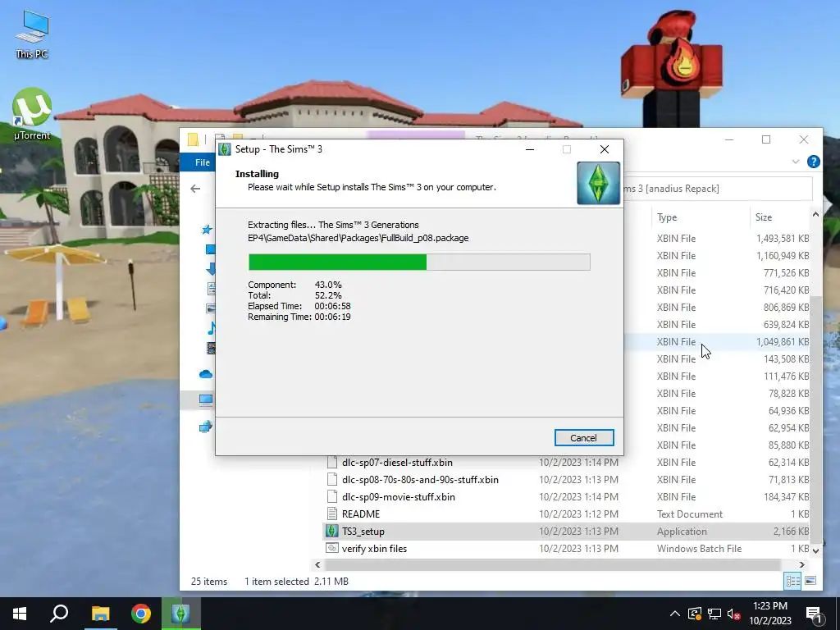Close the Sims 3 Setup window
This screenshot has height=630, width=840.
coord(605,149)
